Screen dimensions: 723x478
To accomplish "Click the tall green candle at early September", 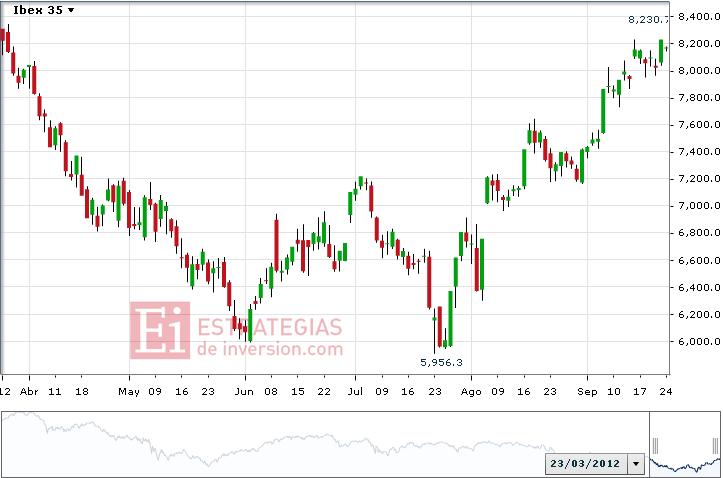I will point(603,111).
